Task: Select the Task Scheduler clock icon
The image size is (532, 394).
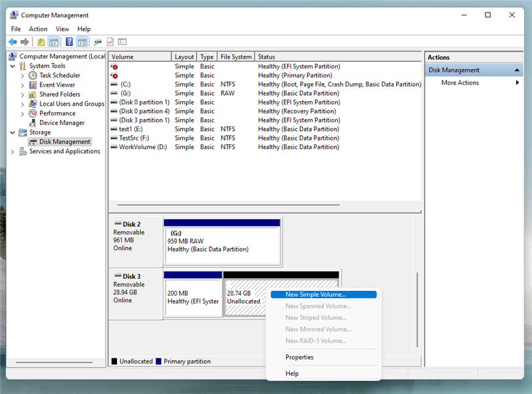Action: (33, 75)
